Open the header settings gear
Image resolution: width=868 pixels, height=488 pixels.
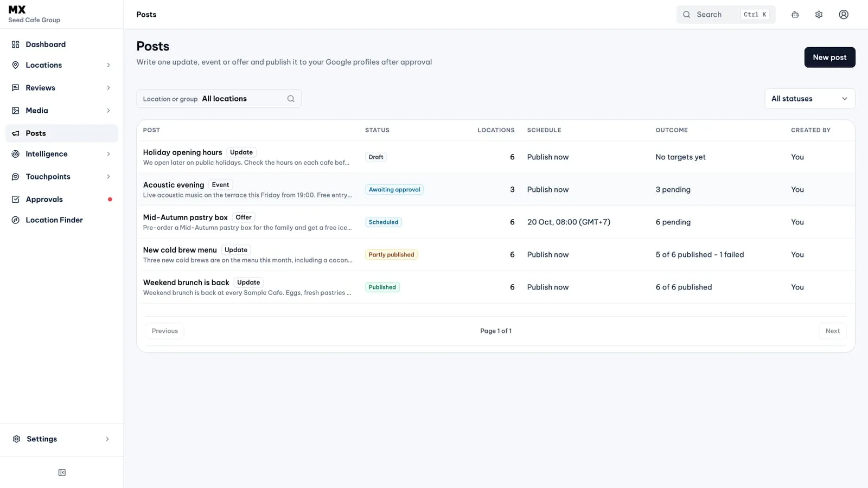coord(819,15)
